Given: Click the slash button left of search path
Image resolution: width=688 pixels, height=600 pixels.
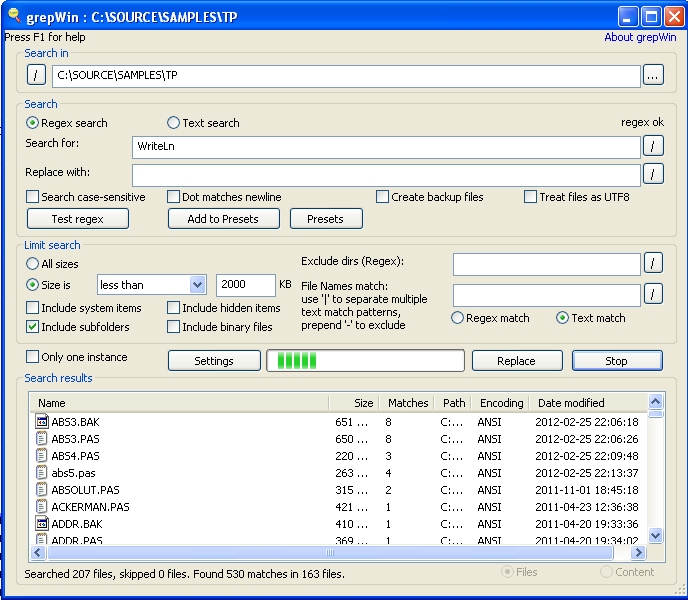Looking at the screenshot, I should click(36, 76).
